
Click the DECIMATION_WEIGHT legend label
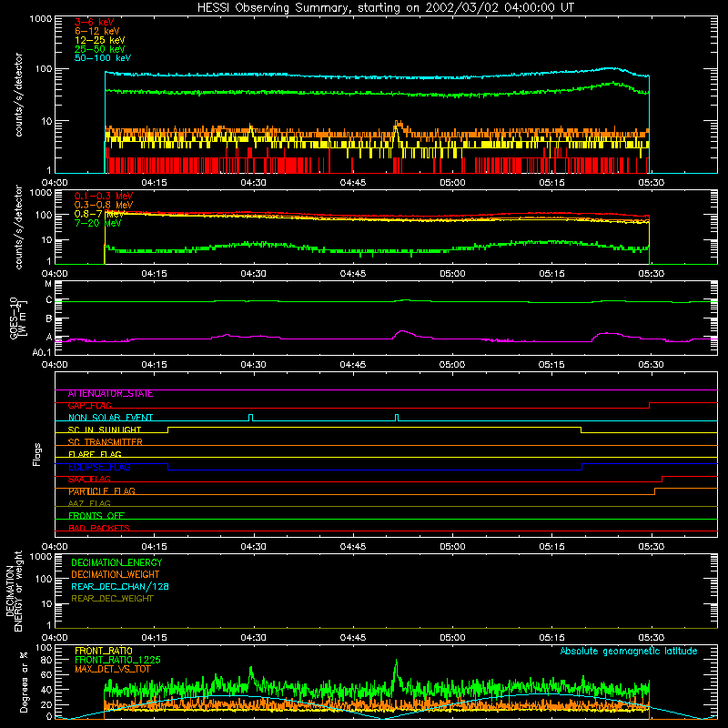(116, 575)
